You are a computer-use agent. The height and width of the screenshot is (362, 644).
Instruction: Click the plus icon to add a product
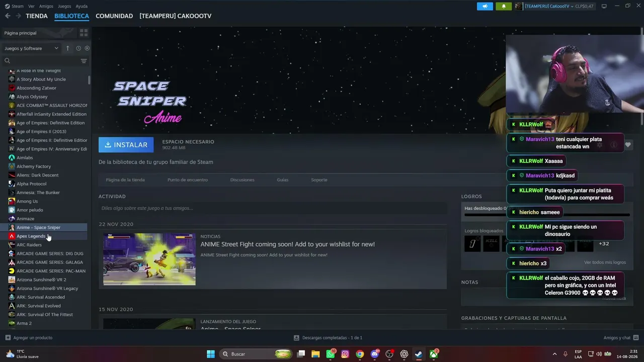pos(8,338)
